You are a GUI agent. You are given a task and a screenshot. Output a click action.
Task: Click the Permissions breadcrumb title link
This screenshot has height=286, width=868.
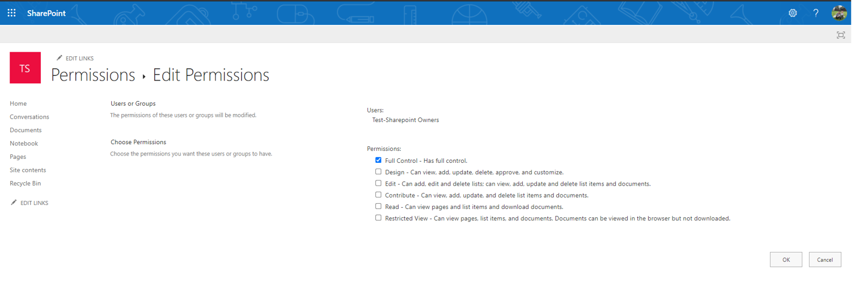[93, 75]
